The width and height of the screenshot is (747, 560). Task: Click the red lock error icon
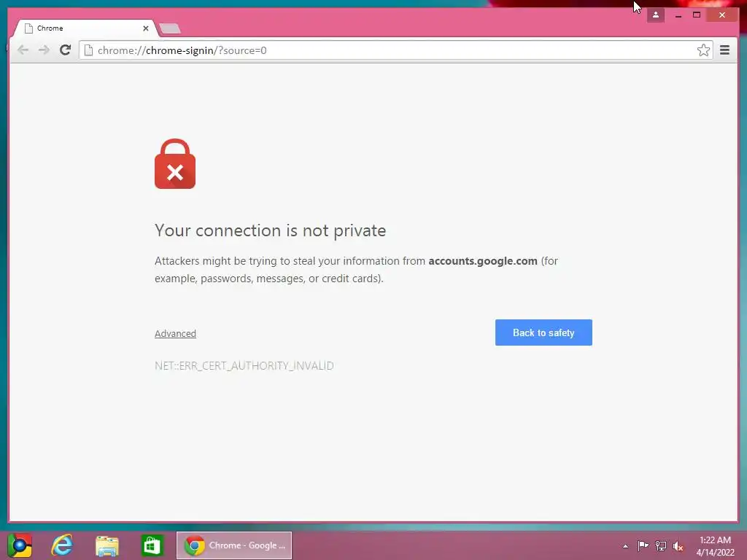click(x=175, y=164)
